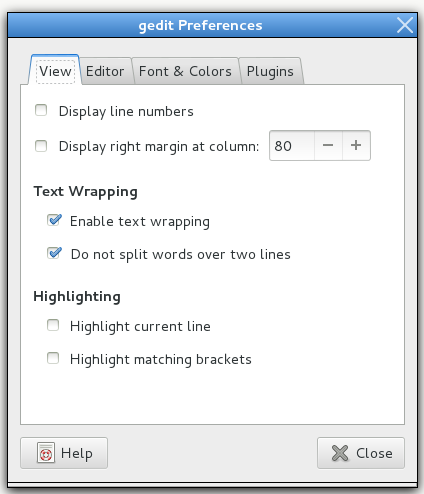Switch to the Editor tab

click(x=105, y=71)
